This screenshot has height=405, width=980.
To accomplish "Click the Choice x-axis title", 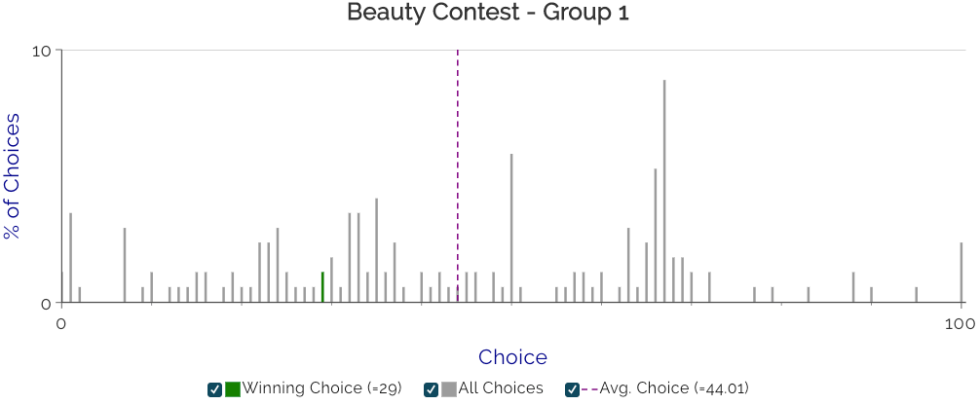I will click(512, 357).
